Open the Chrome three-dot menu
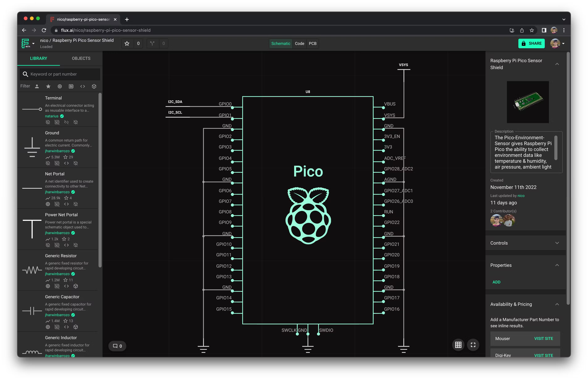 564,30
